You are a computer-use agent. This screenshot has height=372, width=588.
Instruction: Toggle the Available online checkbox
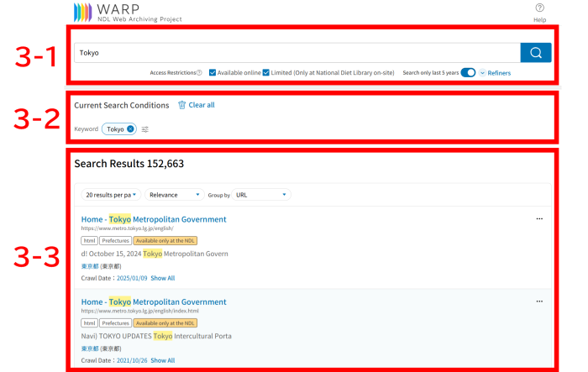213,72
